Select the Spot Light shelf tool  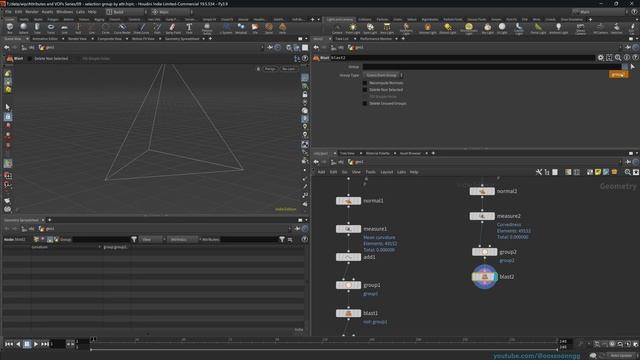click(x=370, y=28)
